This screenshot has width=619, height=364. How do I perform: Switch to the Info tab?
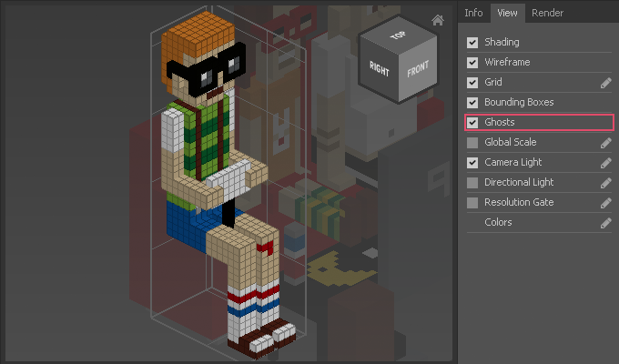(x=473, y=13)
